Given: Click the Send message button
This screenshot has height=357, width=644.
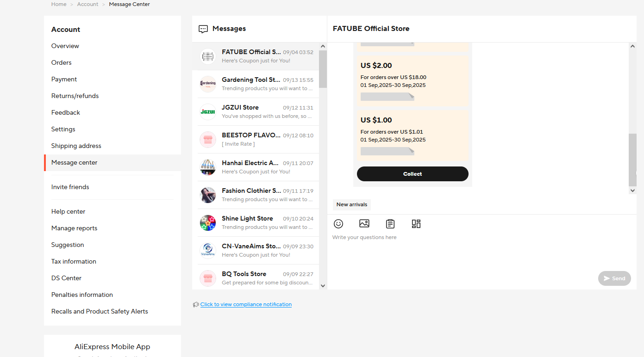Looking at the screenshot, I should click(614, 278).
